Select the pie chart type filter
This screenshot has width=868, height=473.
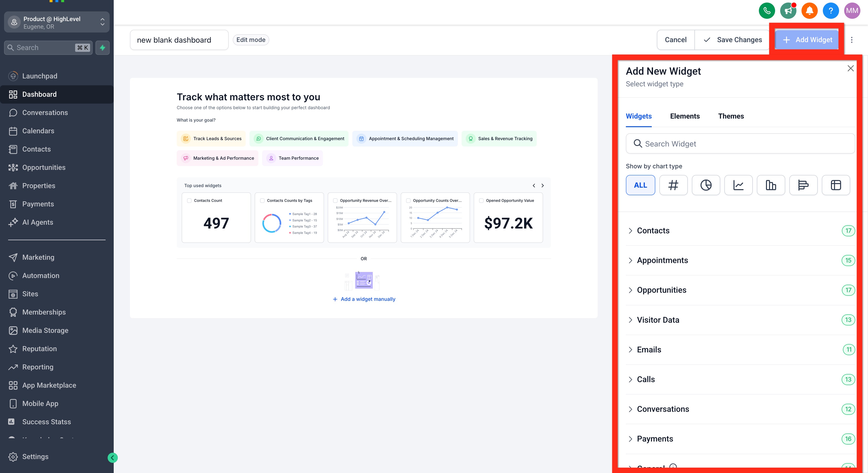point(706,185)
